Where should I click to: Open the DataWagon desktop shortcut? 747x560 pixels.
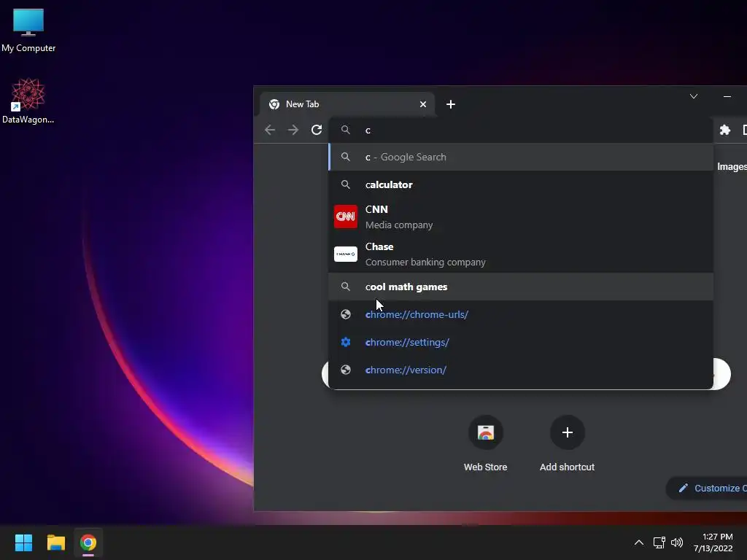[28, 101]
